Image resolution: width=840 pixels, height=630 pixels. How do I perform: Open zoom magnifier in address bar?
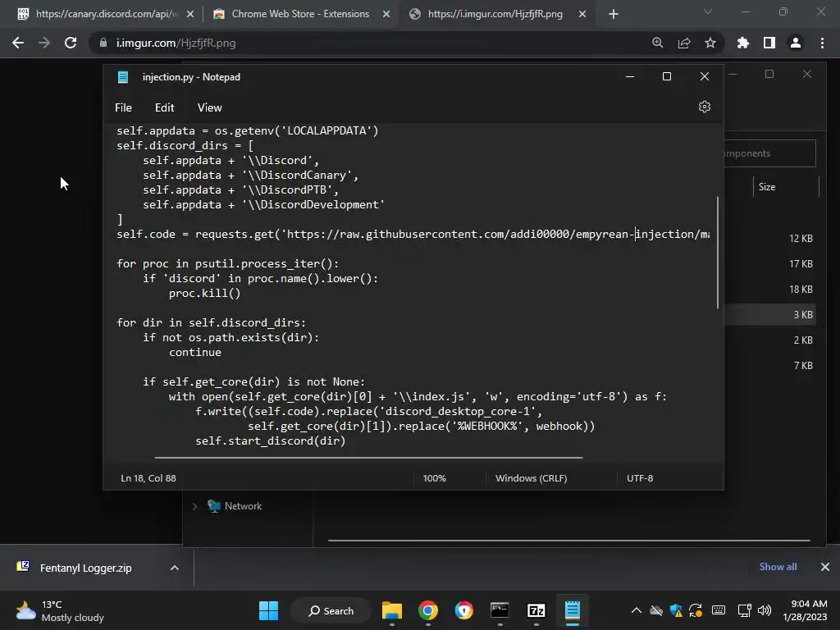coord(657,43)
